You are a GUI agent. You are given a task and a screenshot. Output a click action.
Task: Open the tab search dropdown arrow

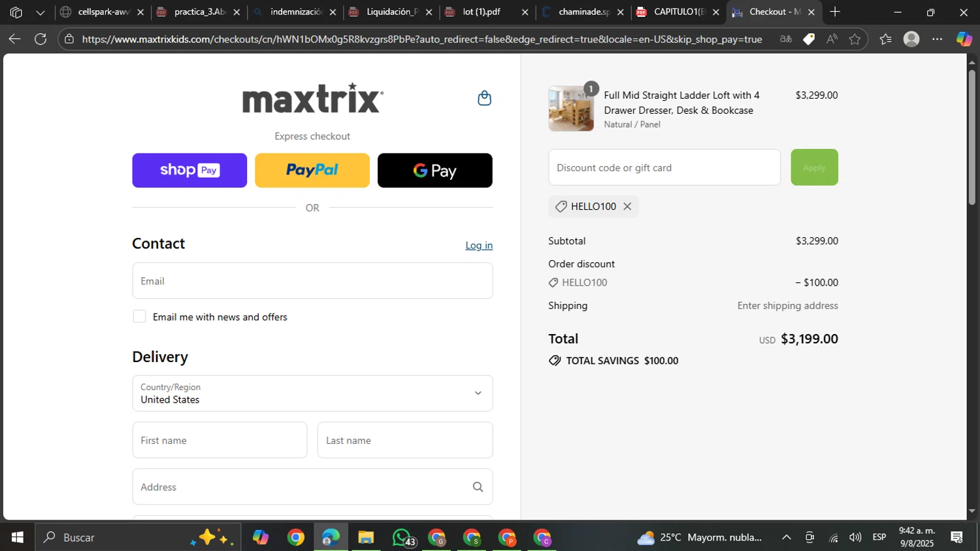41,12
